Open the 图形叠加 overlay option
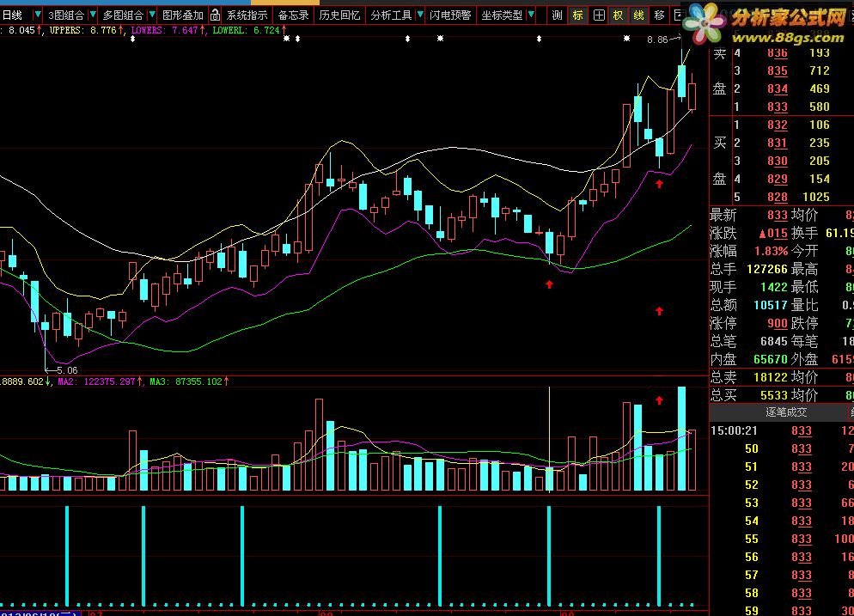Image resolution: width=854 pixels, height=616 pixels. point(182,15)
